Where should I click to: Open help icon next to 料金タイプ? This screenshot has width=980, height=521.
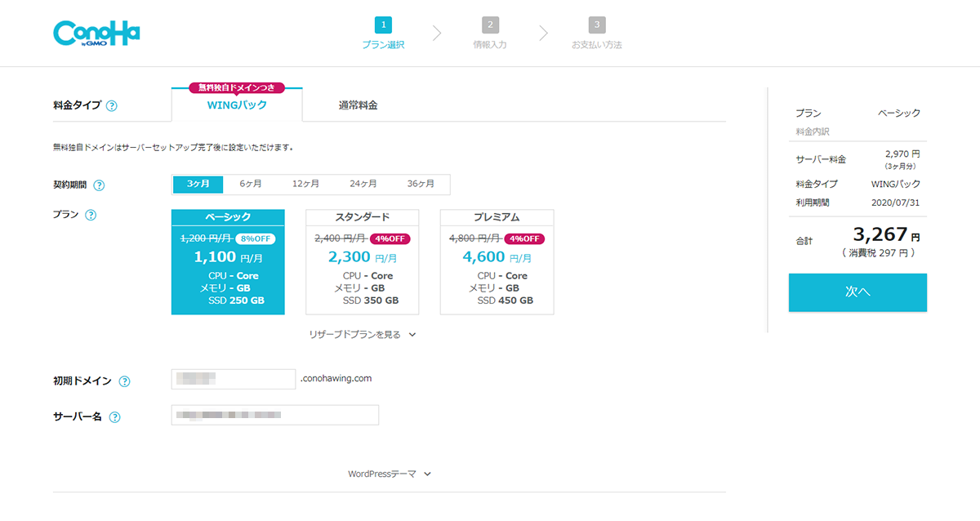[x=112, y=105]
